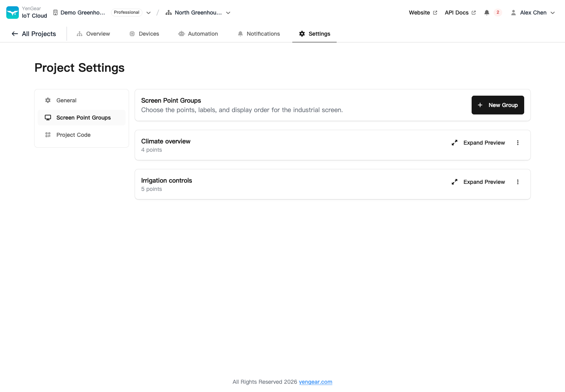Click the red notification count badge
The image size is (565, 392).
tap(498, 13)
